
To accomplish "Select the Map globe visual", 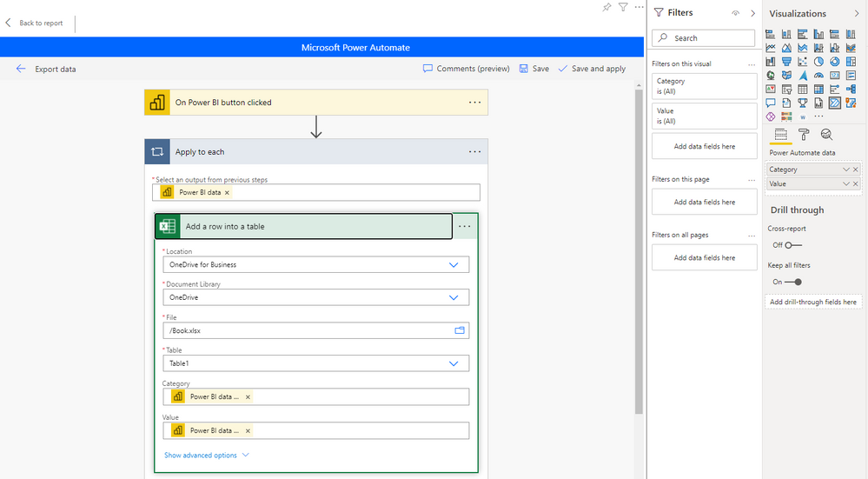I will pyautogui.click(x=771, y=76).
